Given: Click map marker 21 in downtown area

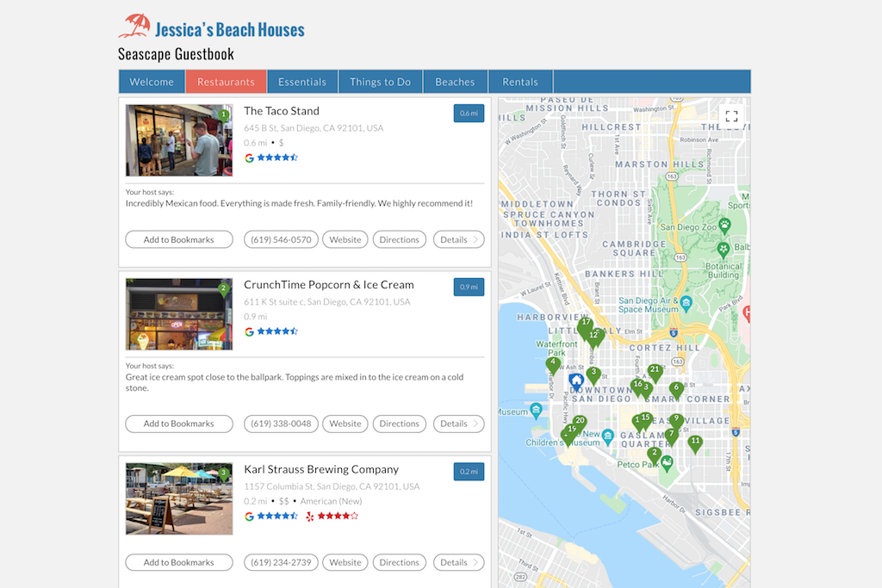Looking at the screenshot, I should point(655,370).
